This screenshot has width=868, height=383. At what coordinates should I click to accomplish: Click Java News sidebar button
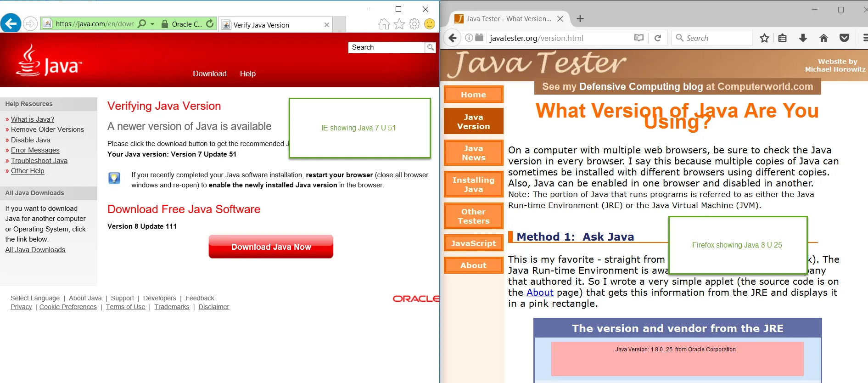click(x=473, y=153)
